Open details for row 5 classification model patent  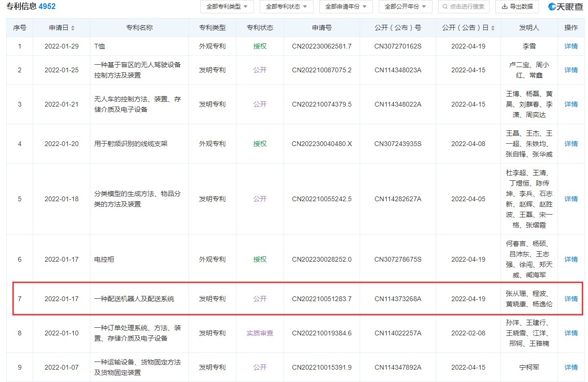click(x=571, y=199)
